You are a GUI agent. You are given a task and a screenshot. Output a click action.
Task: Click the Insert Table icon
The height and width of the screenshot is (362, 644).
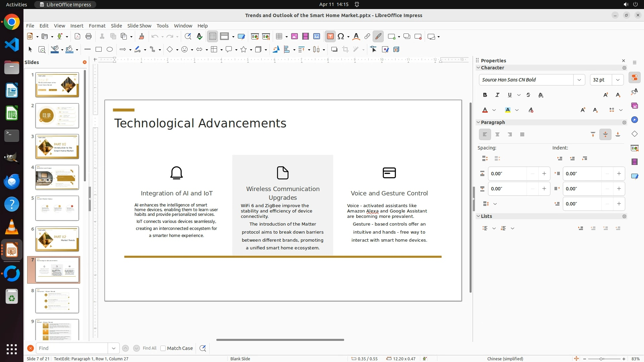(x=279, y=37)
